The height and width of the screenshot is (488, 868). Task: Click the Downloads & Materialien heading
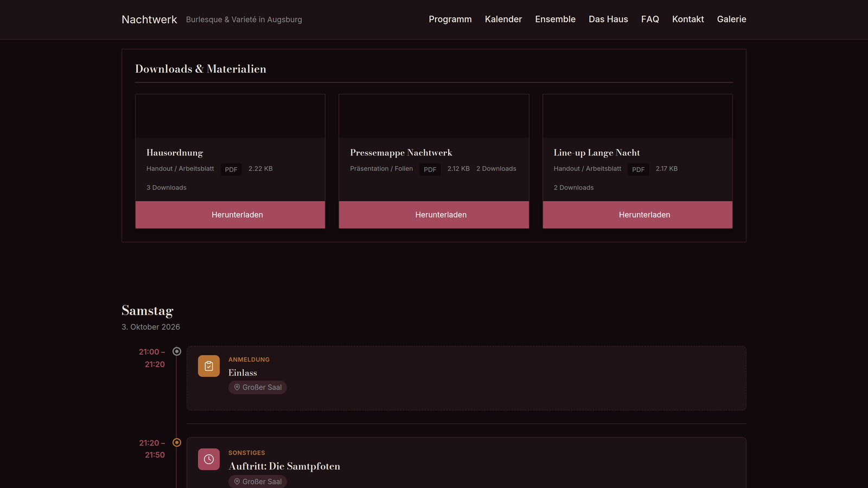pyautogui.click(x=201, y=69)
